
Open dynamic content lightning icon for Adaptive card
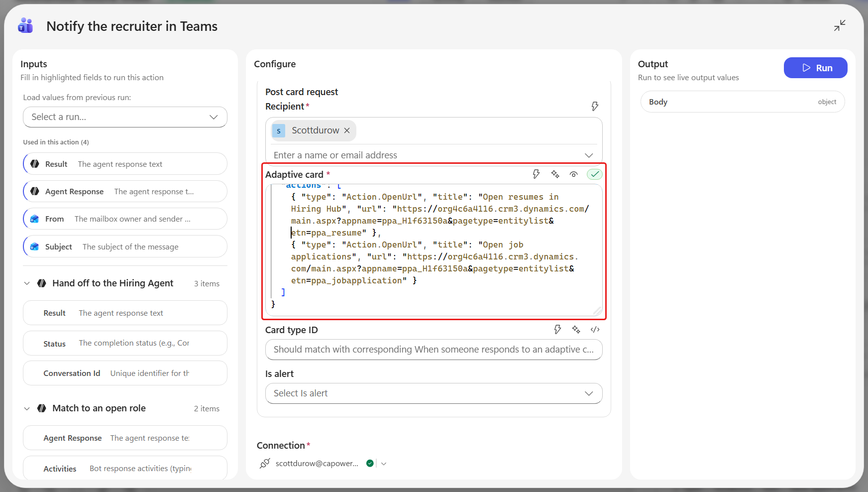tap(536, 174)
